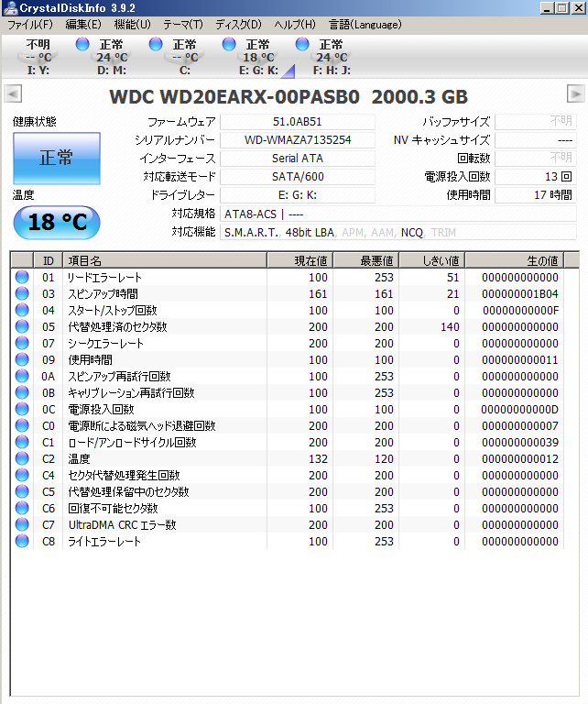
Task: Open the 編集(E) menu
Action: coord(83,24)
